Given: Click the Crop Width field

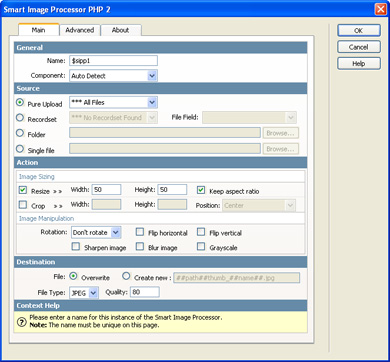Looking at the screenshot, I should [x=106, y=205].
